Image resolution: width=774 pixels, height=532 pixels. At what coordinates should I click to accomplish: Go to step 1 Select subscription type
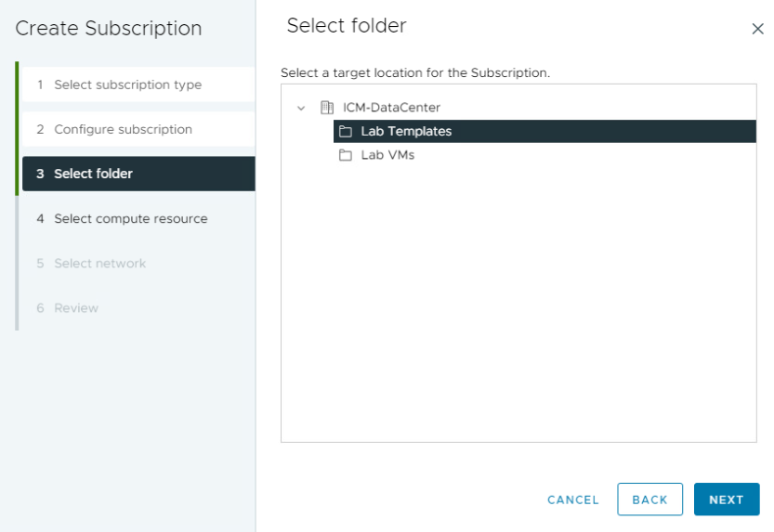(x=138, y=84)
